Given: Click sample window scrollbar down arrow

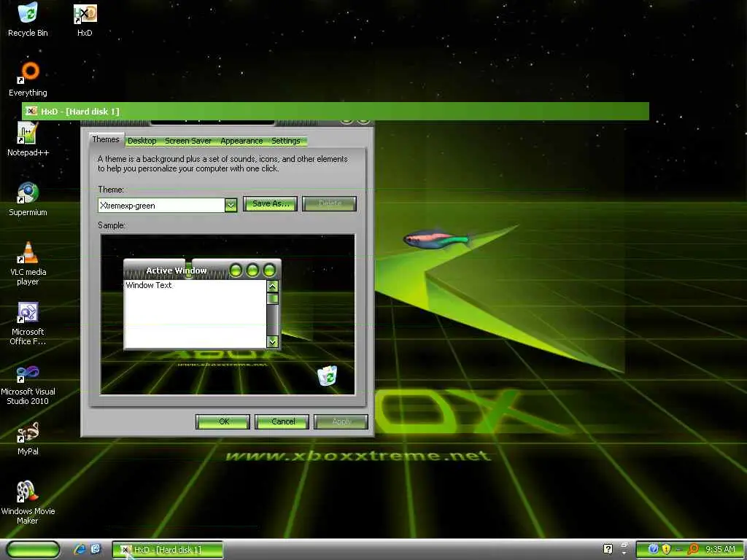Looking at the screenshot, I should coord(273,341).
